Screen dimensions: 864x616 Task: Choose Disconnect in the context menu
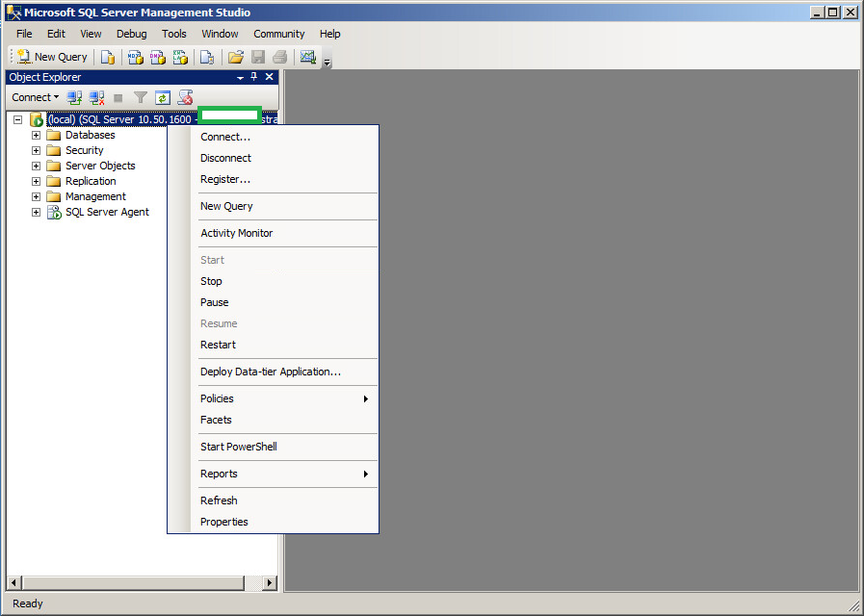pos(284,158)
